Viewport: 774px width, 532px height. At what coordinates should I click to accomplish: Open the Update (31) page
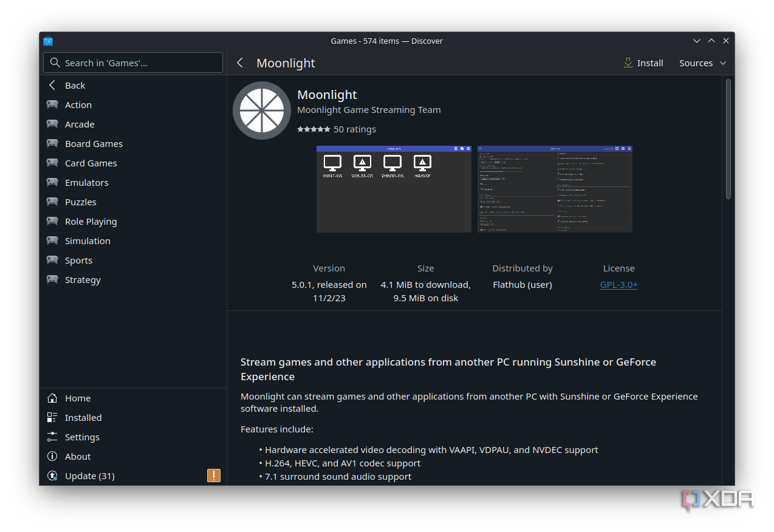pos(133,476)
